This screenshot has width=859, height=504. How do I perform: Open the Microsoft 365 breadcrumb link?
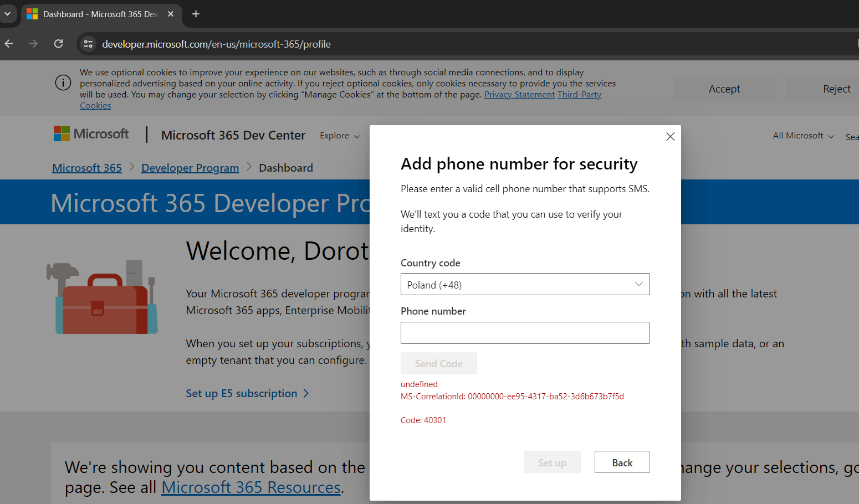pos(87,168)
